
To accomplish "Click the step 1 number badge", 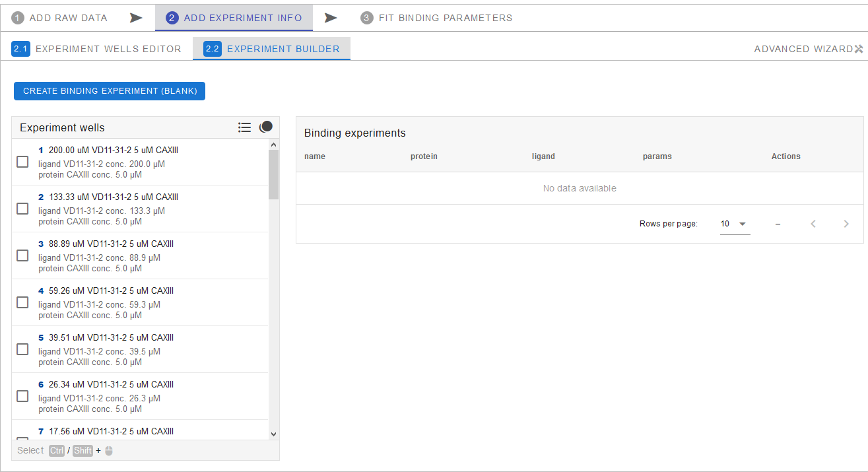I will coord(18,18).
